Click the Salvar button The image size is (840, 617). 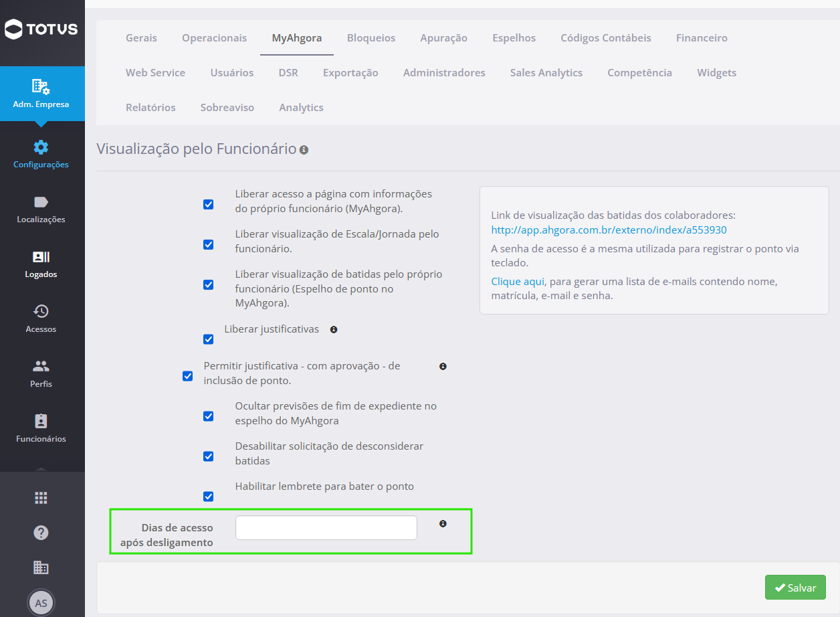tap(795, 588)
